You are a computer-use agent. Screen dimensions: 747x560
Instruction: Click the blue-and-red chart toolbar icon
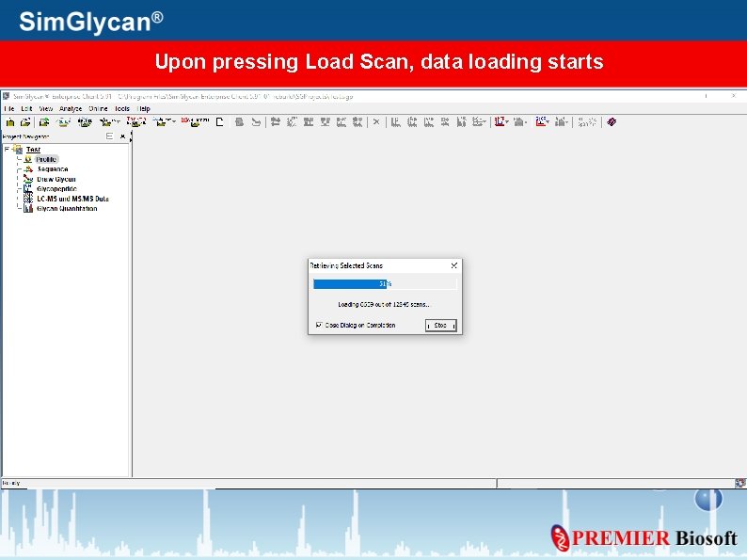click(540, 122)
